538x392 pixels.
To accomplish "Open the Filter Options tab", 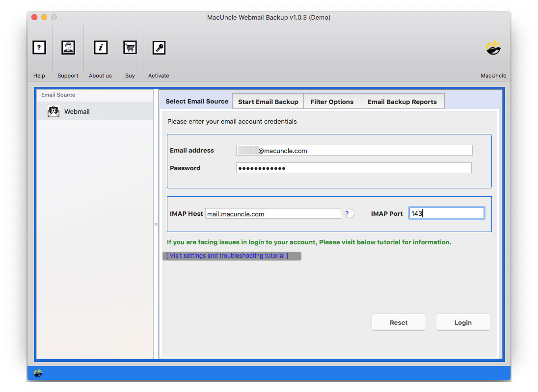I will click(x=332, y=101).
